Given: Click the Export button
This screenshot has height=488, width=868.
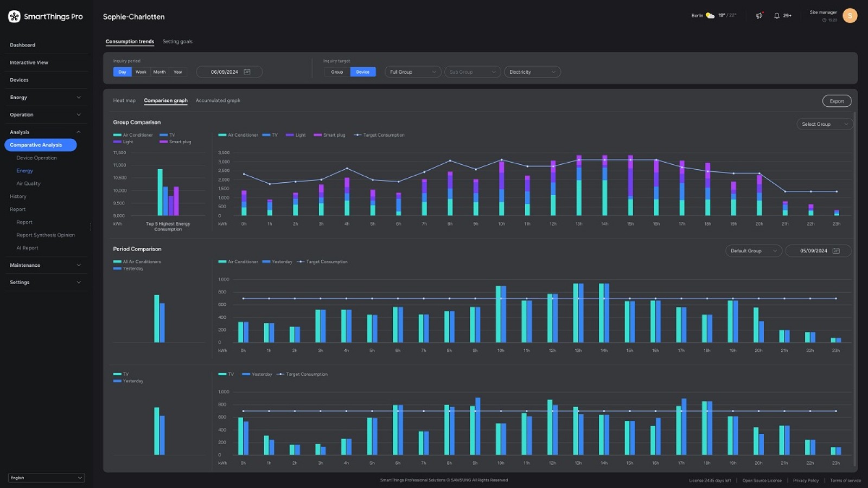Looking at the screenshot, I should (x=837, y=101).
